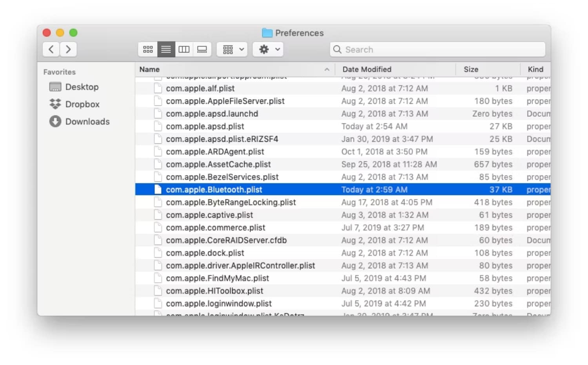Switch to gallery view

coord(202,49)
